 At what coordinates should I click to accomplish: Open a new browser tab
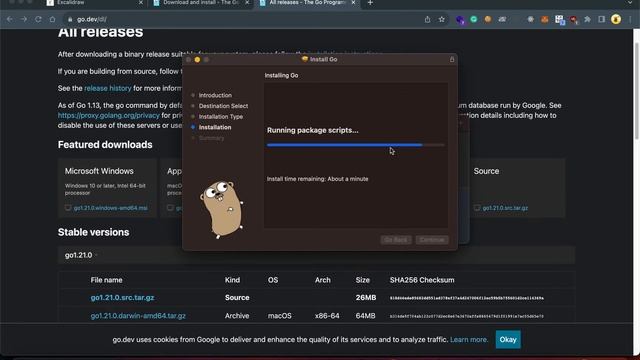[x=370, y=3]
